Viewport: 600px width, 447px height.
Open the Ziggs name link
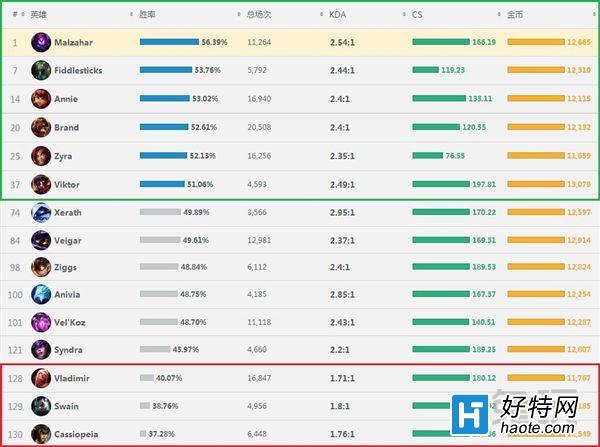pos(65,268)
